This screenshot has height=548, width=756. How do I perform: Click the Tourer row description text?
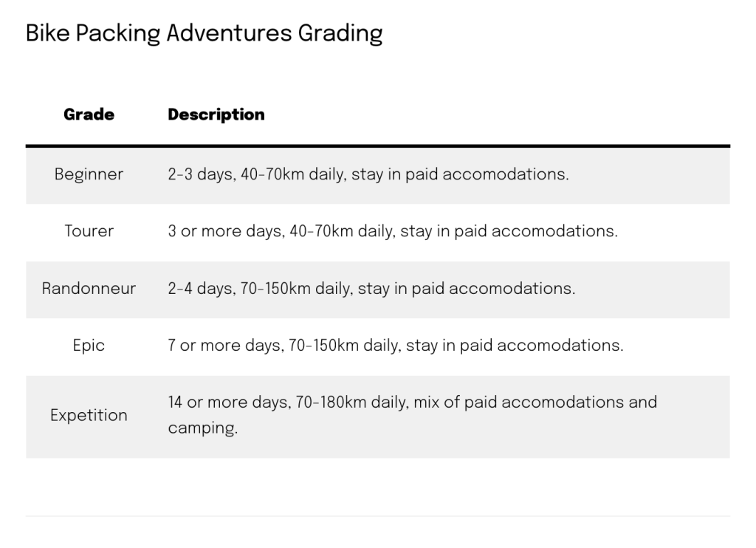[x=392, y=231]
